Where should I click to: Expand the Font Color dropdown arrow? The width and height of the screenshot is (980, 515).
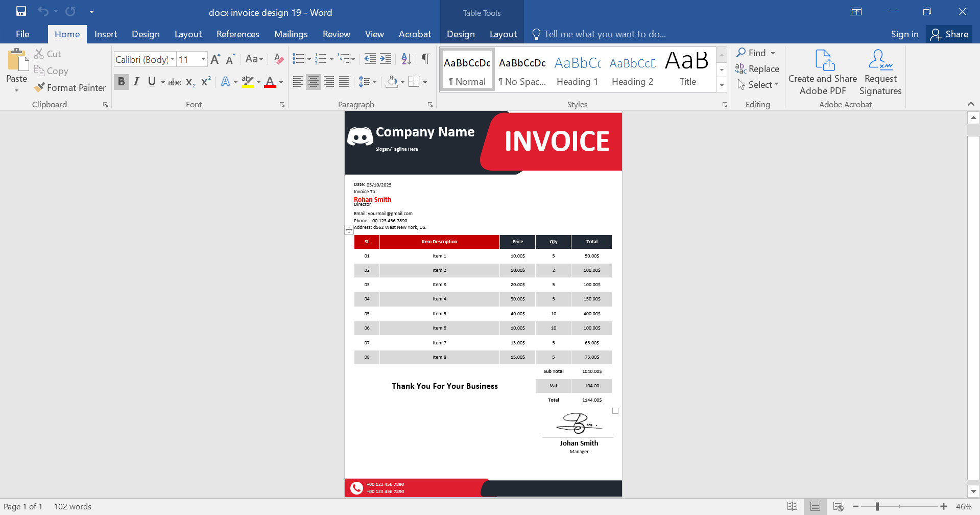280,82
